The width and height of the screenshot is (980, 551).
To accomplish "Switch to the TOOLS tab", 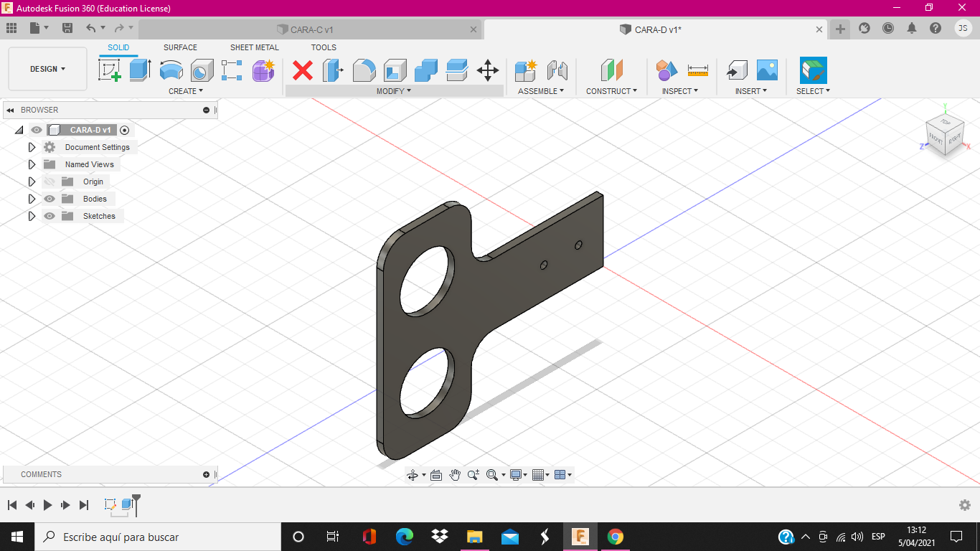I will pyautogui.click(x=324, y=47).
